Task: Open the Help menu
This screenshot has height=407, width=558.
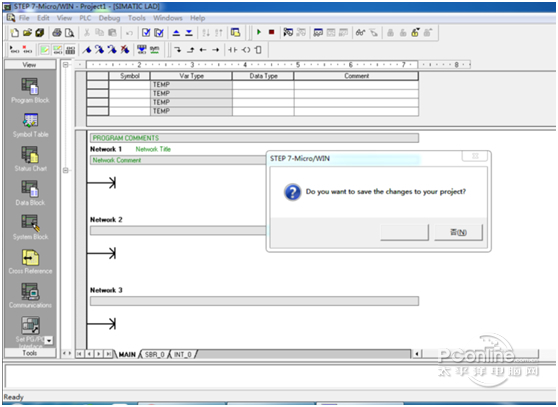Action: [198, 18]
